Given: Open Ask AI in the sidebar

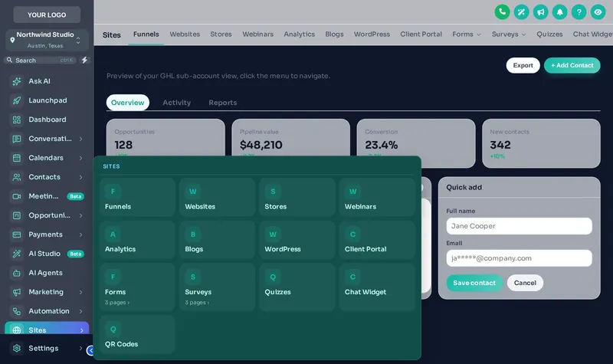Looking at the screenshot, I should coord(47,81).
